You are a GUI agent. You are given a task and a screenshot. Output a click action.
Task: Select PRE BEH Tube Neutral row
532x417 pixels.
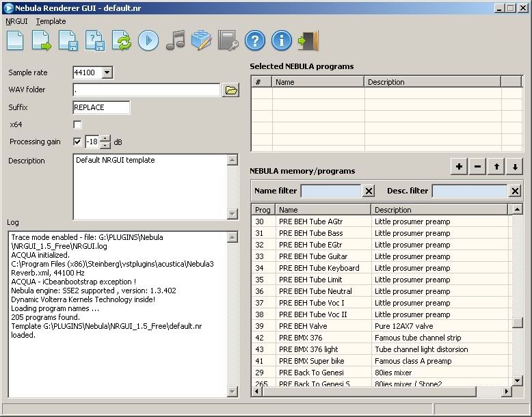(x=380, y=291)
